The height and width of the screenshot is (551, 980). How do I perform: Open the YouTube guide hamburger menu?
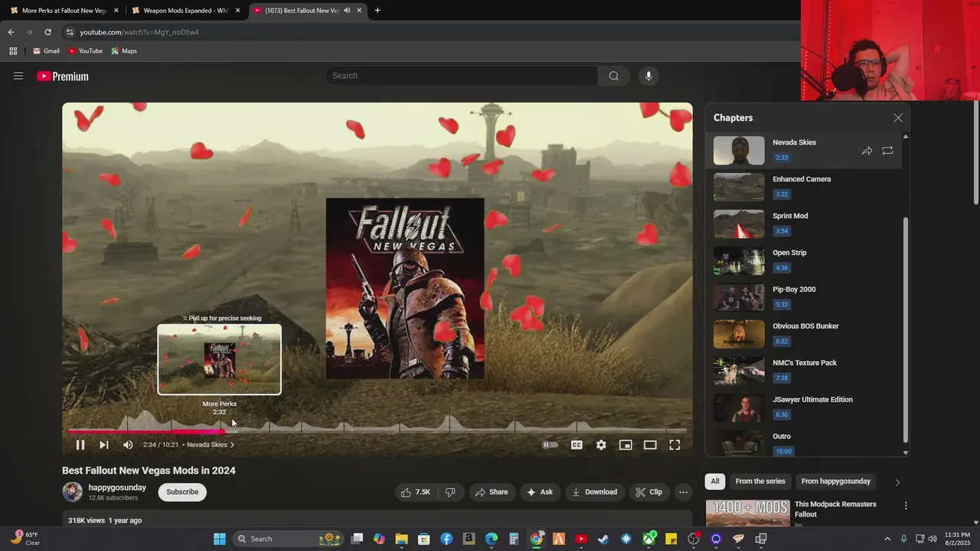[18, 76]
